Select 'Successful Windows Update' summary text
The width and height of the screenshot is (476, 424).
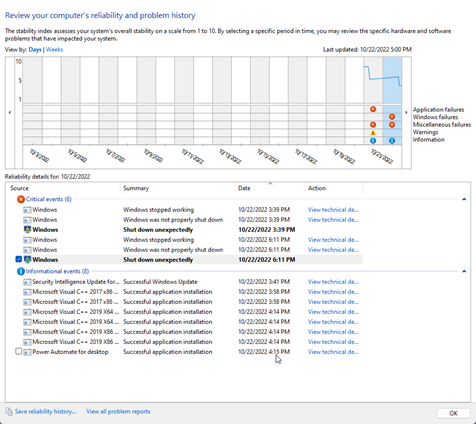(x=160, y=282)
